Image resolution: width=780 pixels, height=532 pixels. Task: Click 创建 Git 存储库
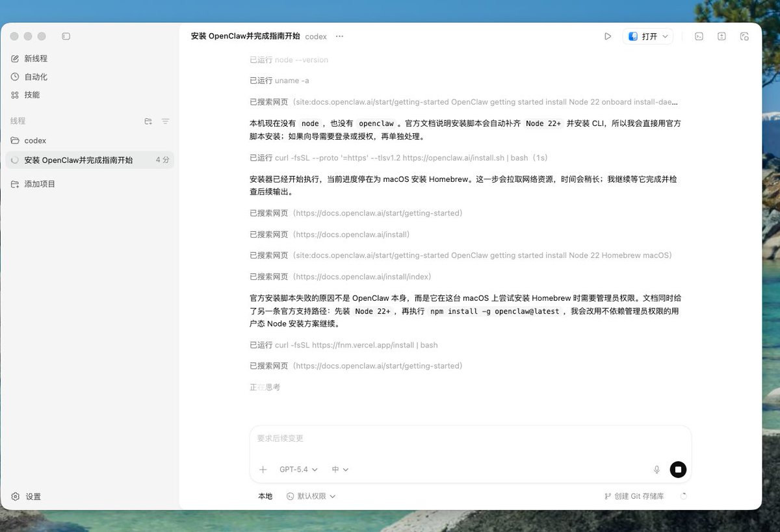(x=634, y=496)
